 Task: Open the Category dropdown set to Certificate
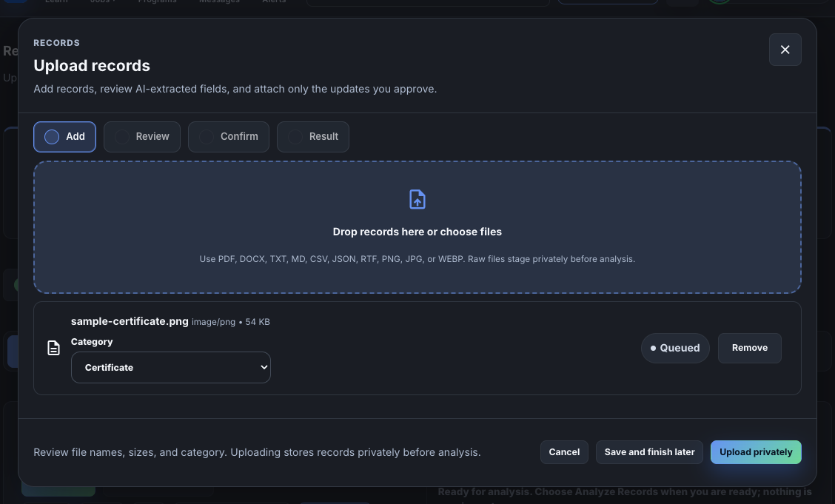pos(171,367)
